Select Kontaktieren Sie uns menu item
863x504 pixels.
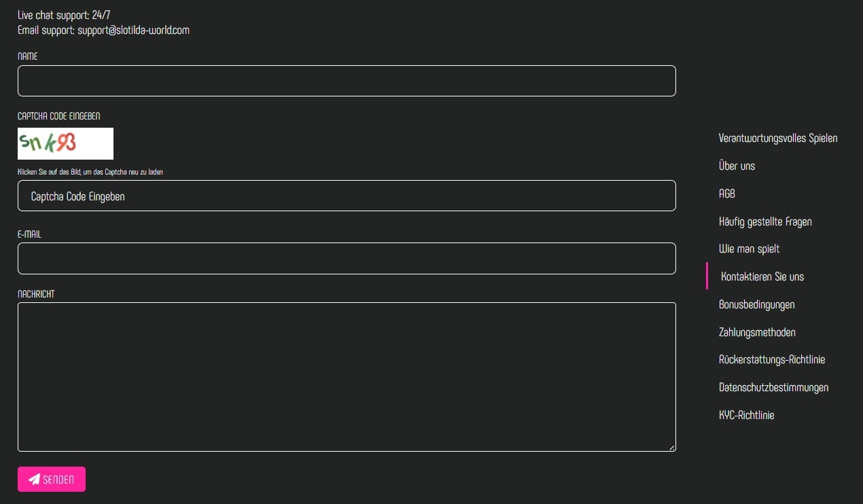(762, 276)
